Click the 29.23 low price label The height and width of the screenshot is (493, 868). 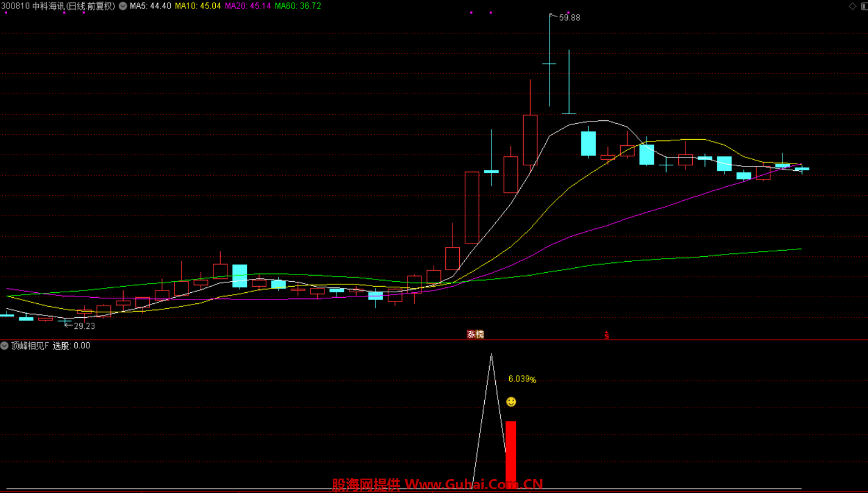(84, 326)
